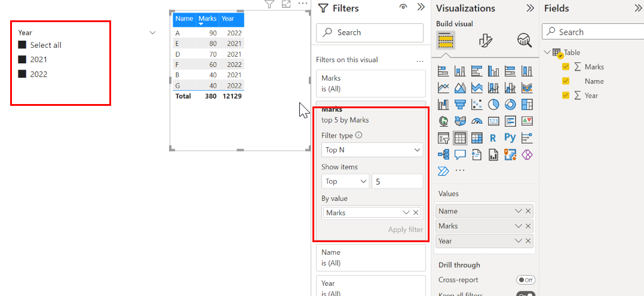
Task: Sort table by Name column header
Action: (x=184, y=19)
